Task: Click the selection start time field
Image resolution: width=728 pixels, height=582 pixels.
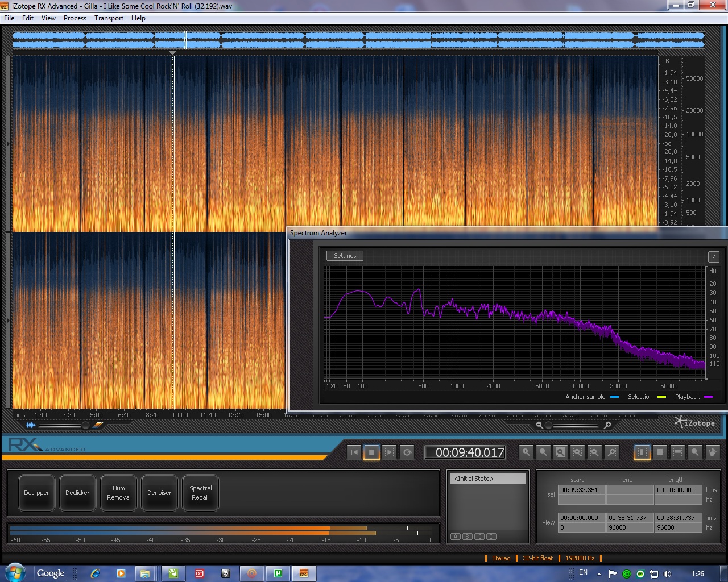Action: (582, 490)
